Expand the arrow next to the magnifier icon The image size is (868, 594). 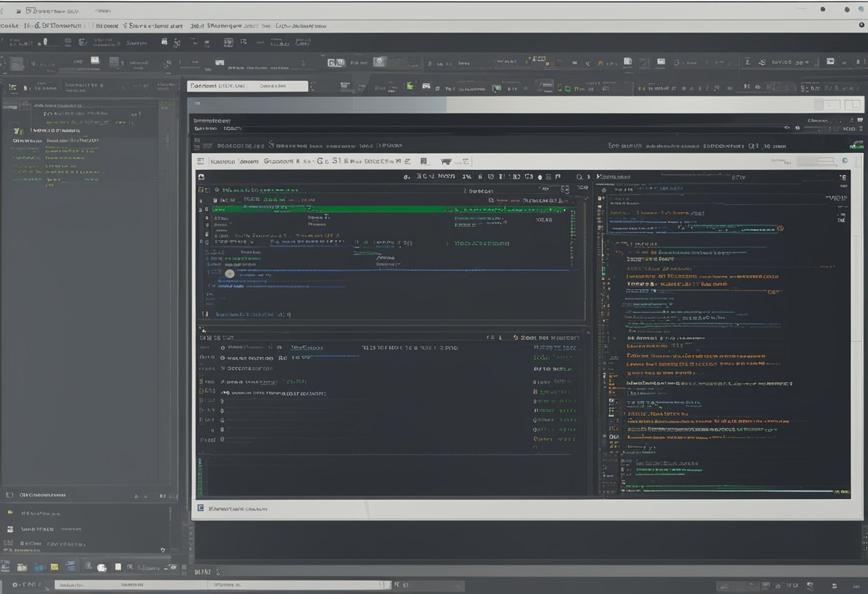590,176
